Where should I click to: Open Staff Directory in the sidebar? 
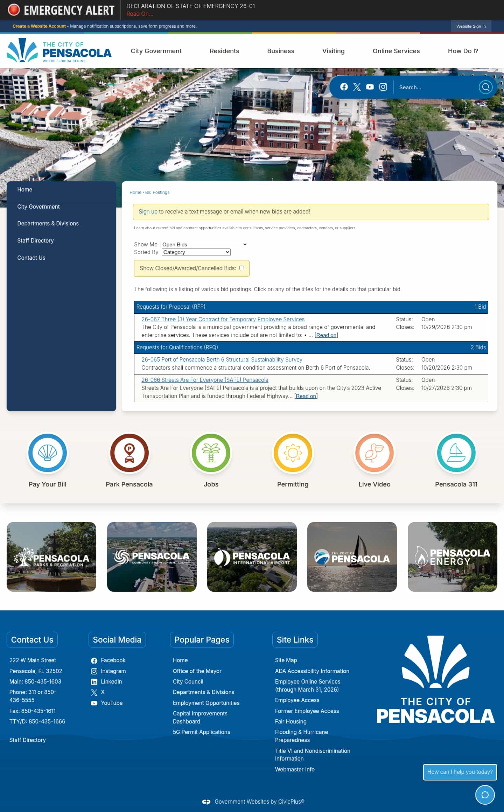(x=35, y=241)
